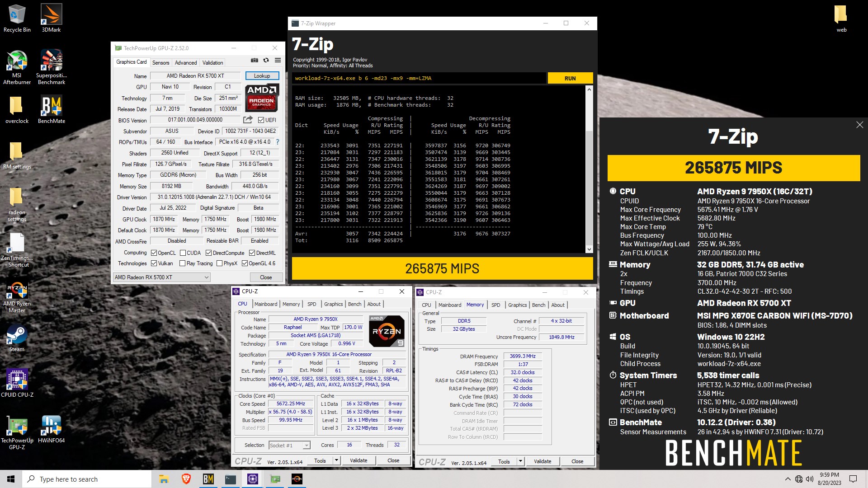The width and height of the screenshot is (868, 488).
Task: Click Tools button in left CPU-Z window
Action: 320,460
